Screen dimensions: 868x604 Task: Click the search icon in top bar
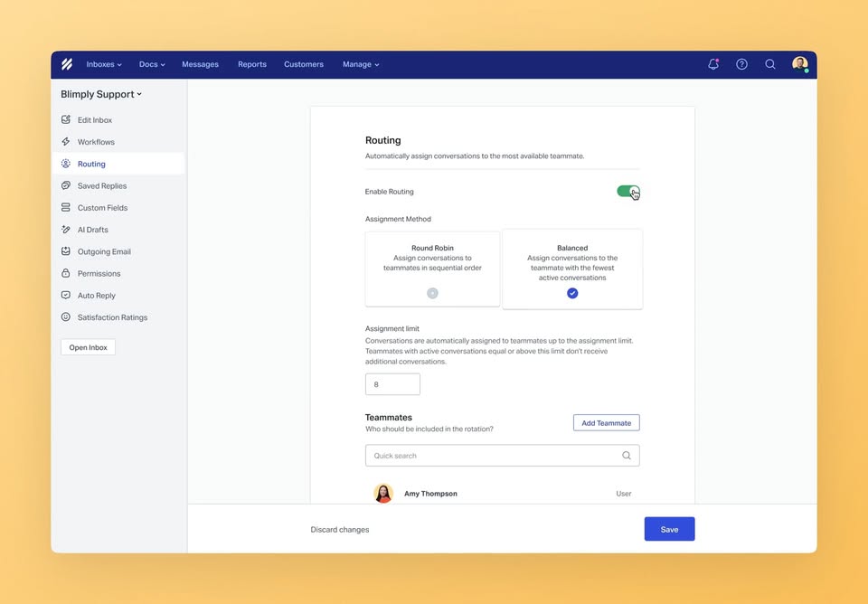click(770, 64)
